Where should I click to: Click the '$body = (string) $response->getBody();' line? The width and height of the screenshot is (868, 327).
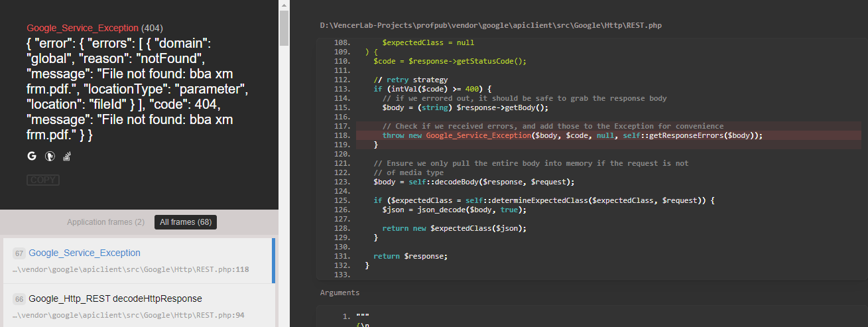pyautogui.click(x=465, y=107)
